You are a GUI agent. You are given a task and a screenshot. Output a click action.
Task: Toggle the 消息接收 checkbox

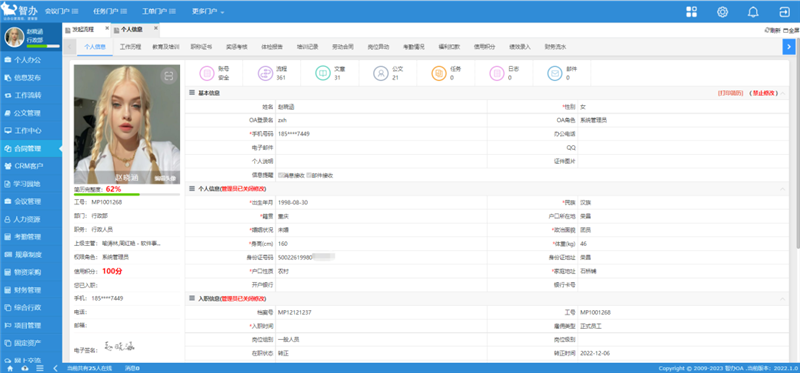pyautogui.click(x=281, y=176)
